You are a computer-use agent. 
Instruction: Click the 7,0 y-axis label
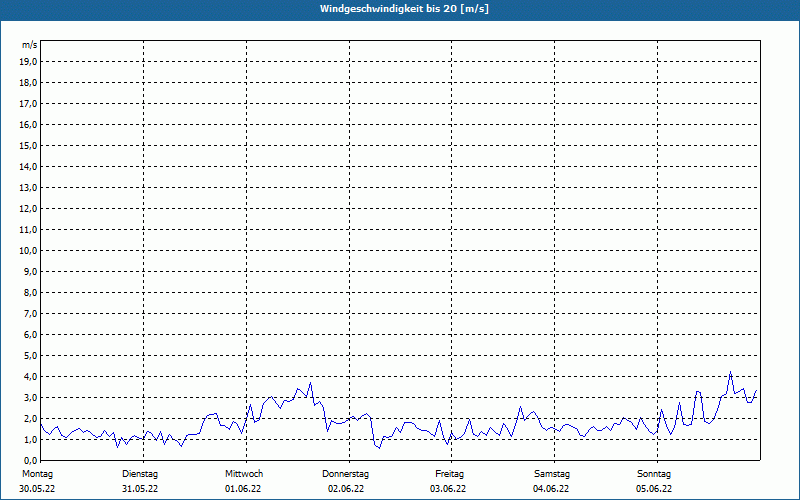[30, 314]
